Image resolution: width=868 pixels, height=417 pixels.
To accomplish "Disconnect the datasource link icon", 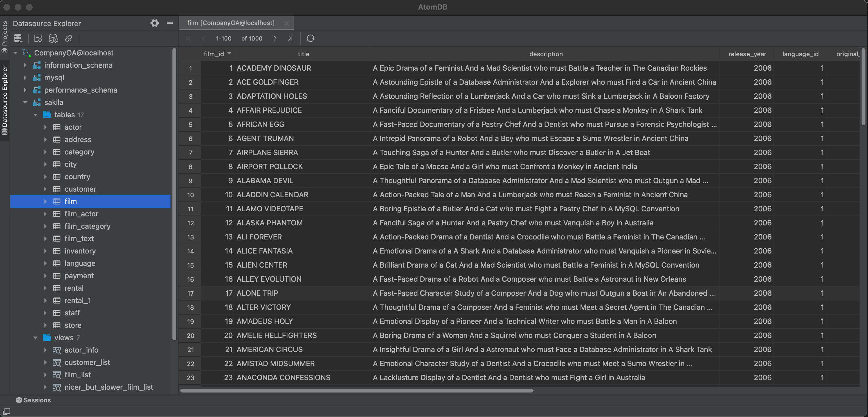I will (69, 39).
